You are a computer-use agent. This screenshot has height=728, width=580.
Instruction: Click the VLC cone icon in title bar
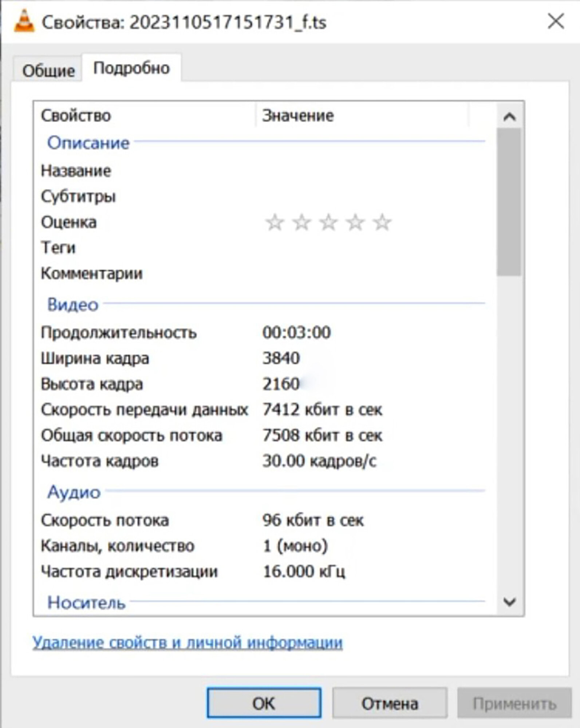point(24,21)
